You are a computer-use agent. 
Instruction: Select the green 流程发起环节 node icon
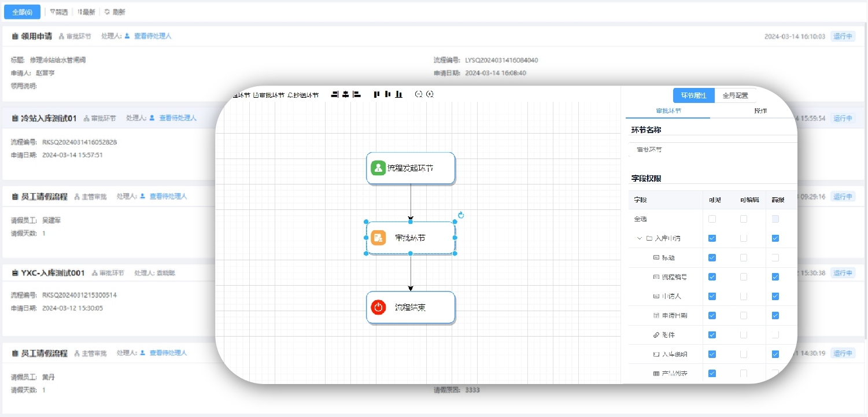tap(378, 168)
